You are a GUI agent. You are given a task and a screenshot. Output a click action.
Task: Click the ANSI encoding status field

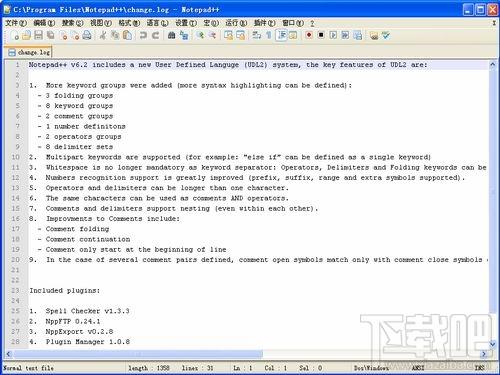418,368
